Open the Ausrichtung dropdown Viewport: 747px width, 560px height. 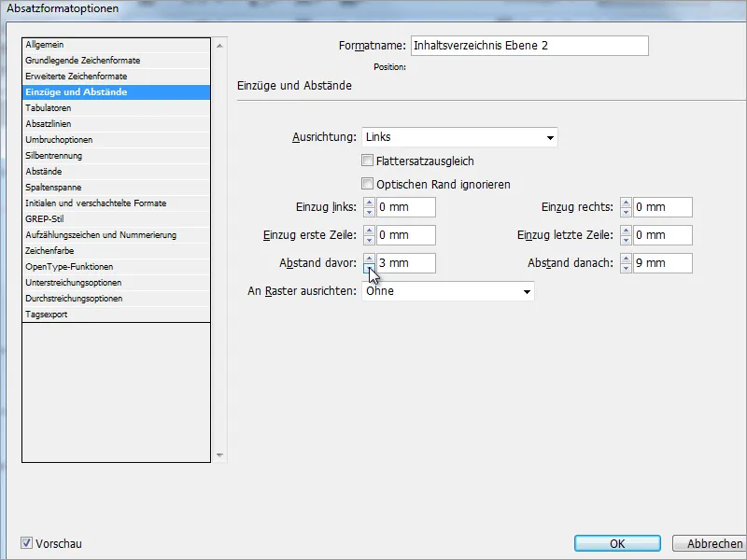[x=459, y=137]
